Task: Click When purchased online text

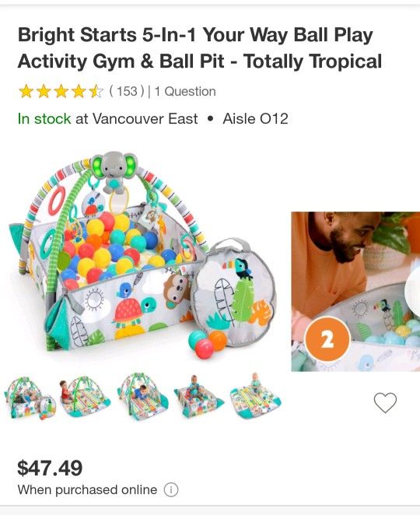Action: pos(87,489)
